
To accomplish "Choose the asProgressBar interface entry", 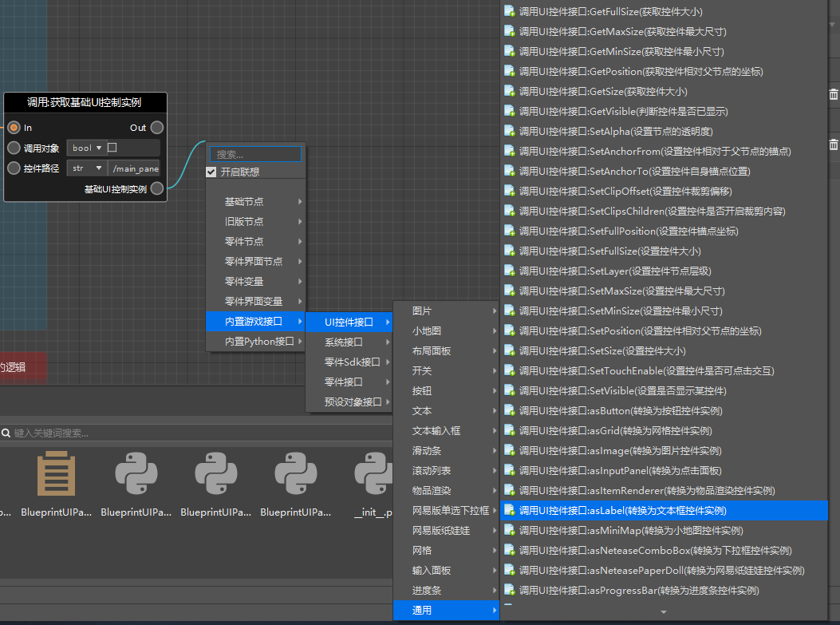I will tap(639, 591).
